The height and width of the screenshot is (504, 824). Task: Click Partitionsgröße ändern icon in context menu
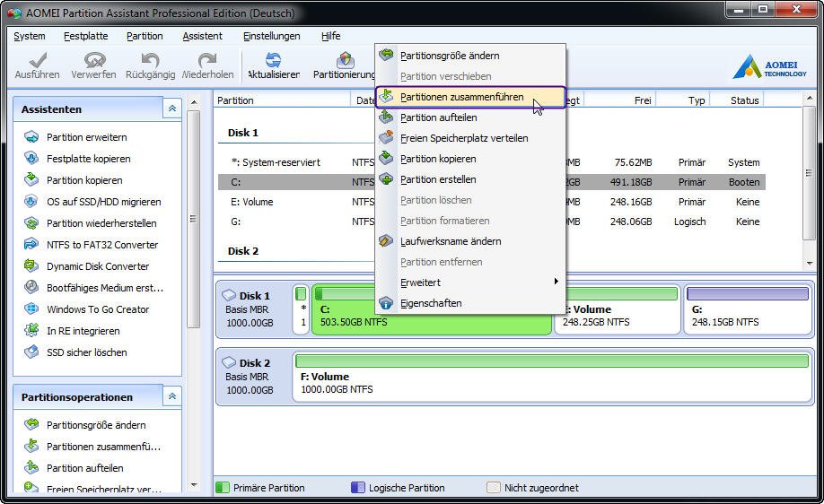pyautogui.click(x=386, y=55)
